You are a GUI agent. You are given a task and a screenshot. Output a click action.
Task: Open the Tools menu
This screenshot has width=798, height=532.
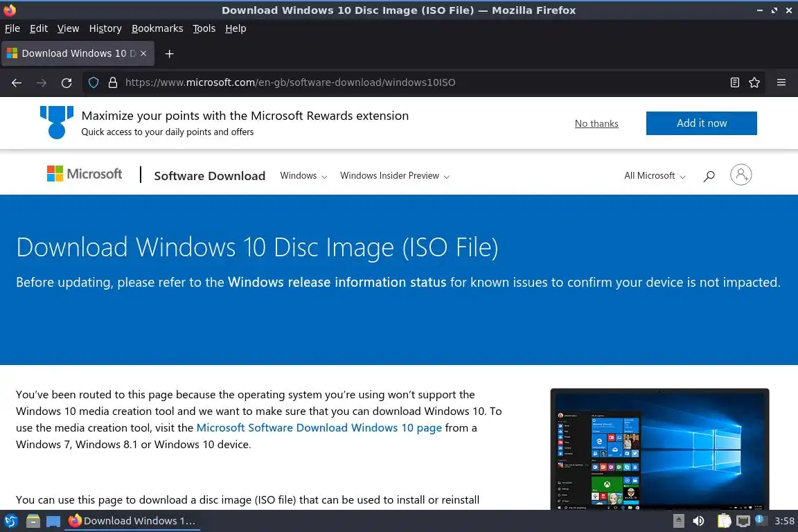point(204,28)
